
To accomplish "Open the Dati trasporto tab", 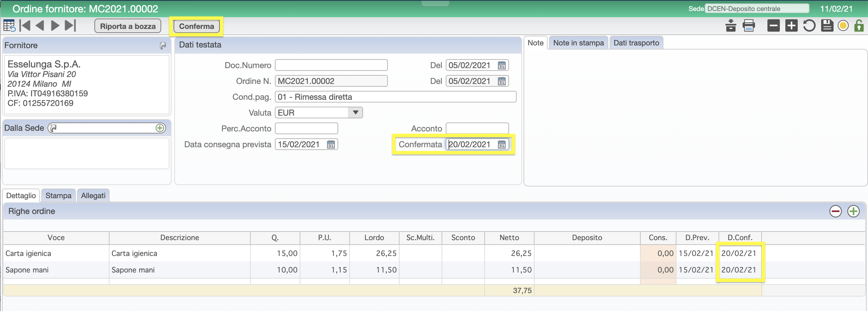I will (x=636, y=43).
